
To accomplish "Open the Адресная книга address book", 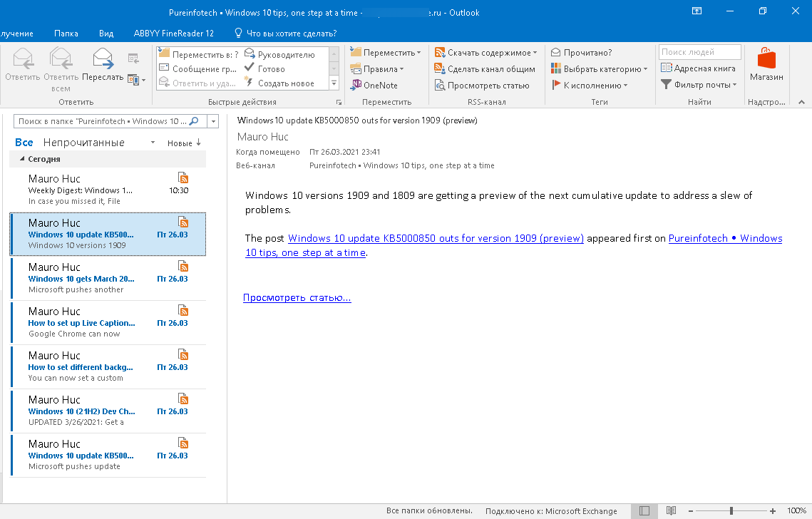I will coord(698,68).
